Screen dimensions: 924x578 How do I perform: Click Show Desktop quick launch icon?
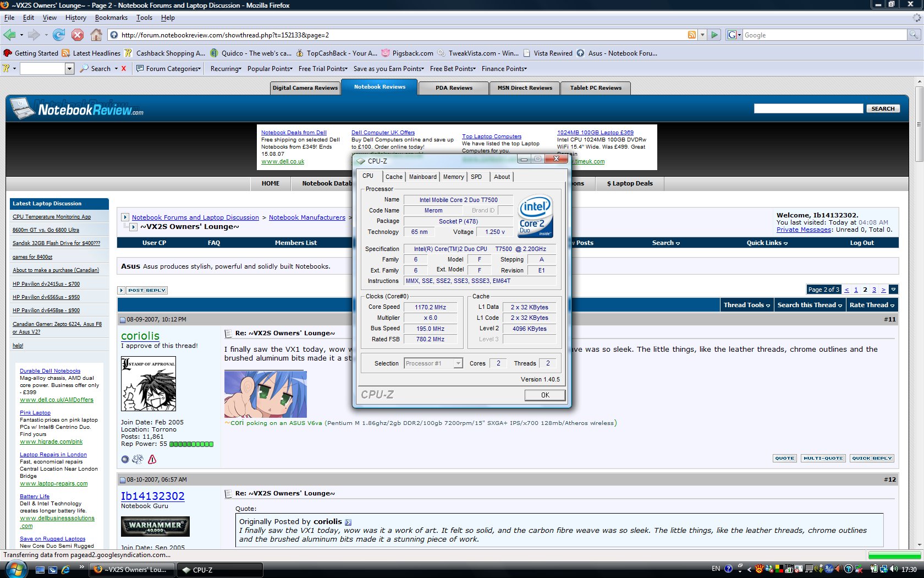pos(40,570)
